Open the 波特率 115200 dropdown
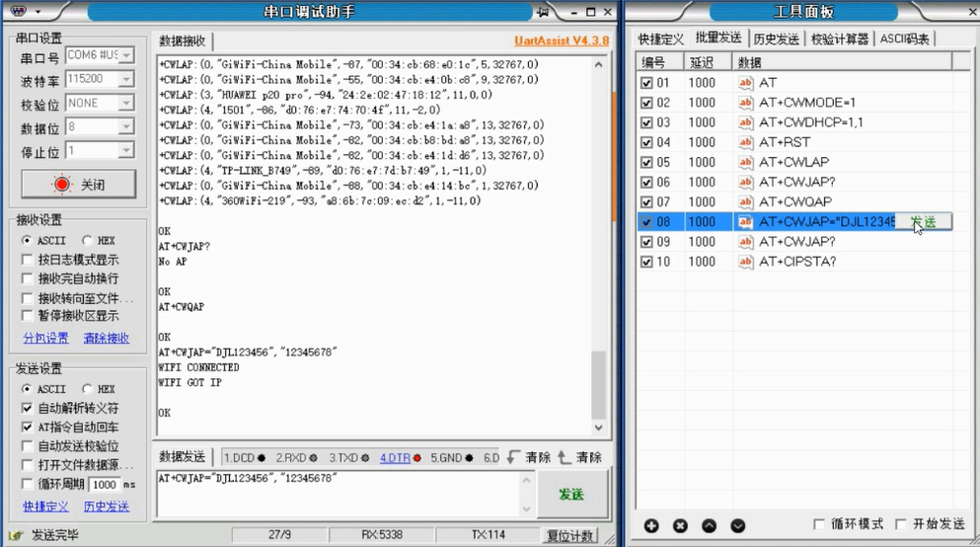The width and height of the screenshot is (980, 547). [x=127, y=79]
